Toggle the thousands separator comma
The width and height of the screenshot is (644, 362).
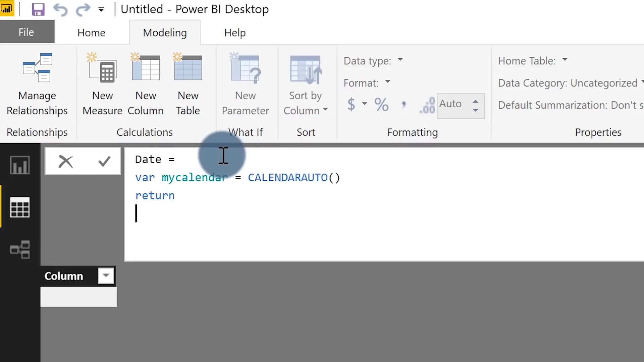404,105
